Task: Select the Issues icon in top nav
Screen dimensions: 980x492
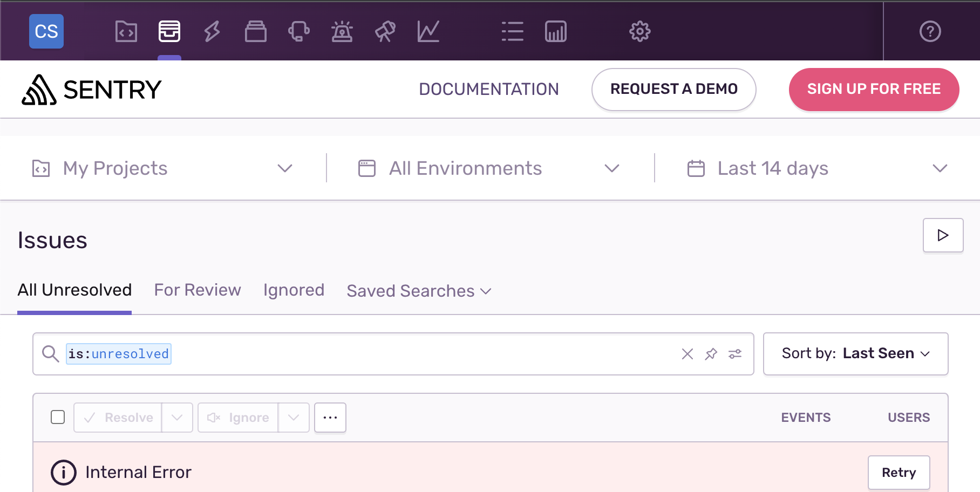Action: click(x=169, y=31)
